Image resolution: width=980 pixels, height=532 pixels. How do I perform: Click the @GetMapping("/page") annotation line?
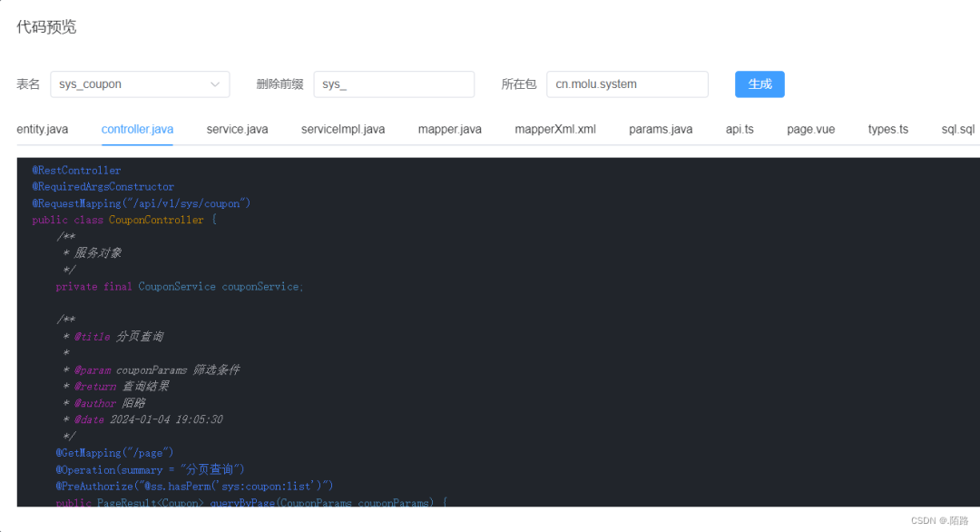point(114,453)
